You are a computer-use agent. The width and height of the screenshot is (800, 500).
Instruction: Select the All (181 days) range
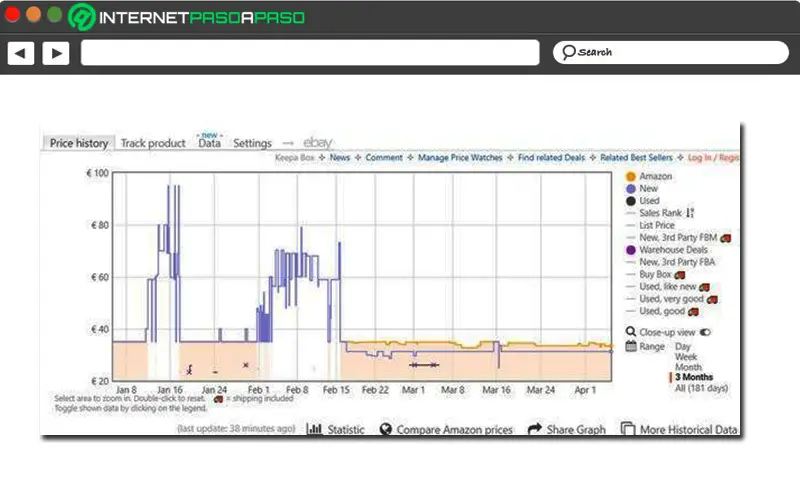point(702,388)
